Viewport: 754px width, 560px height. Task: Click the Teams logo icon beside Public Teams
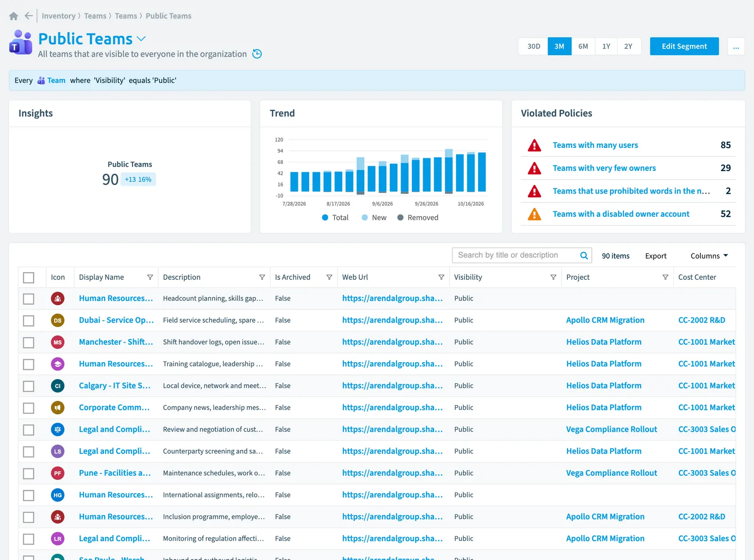[x=21, y=42]
